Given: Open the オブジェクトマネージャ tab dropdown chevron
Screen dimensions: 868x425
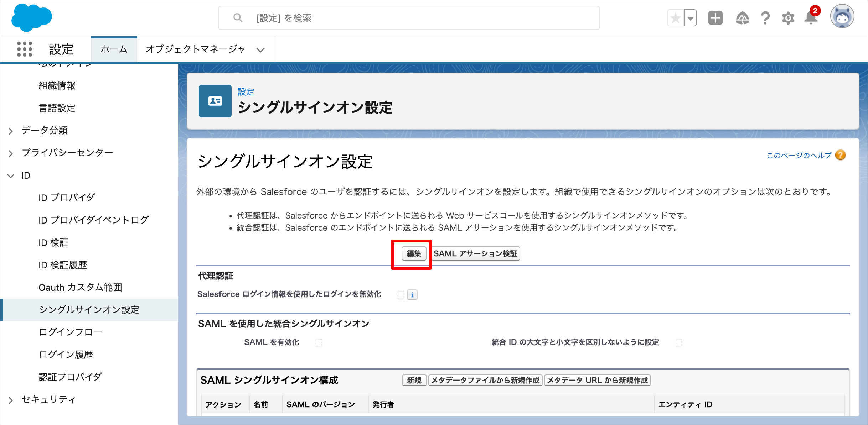Looking at the screenshot, I should (x=260, y=50).
